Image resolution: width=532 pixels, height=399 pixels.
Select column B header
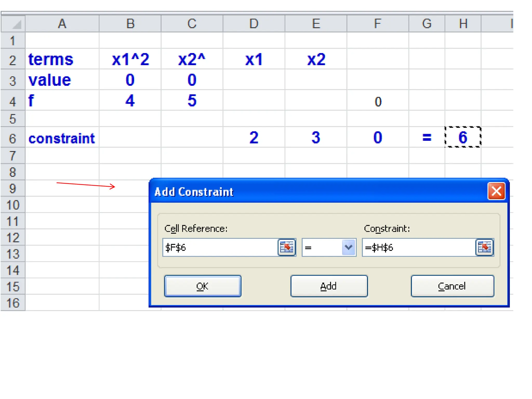pyautogui.click(x=130, y=24)
